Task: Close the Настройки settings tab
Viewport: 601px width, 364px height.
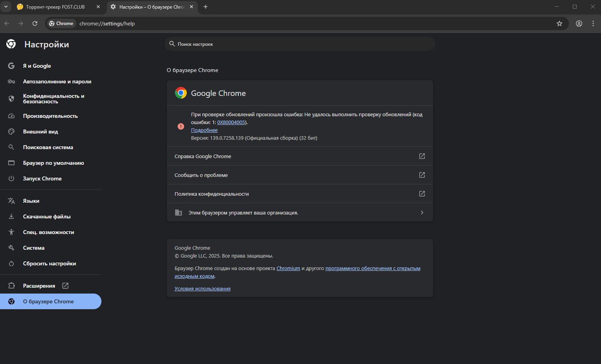Action: click(191, 7)
